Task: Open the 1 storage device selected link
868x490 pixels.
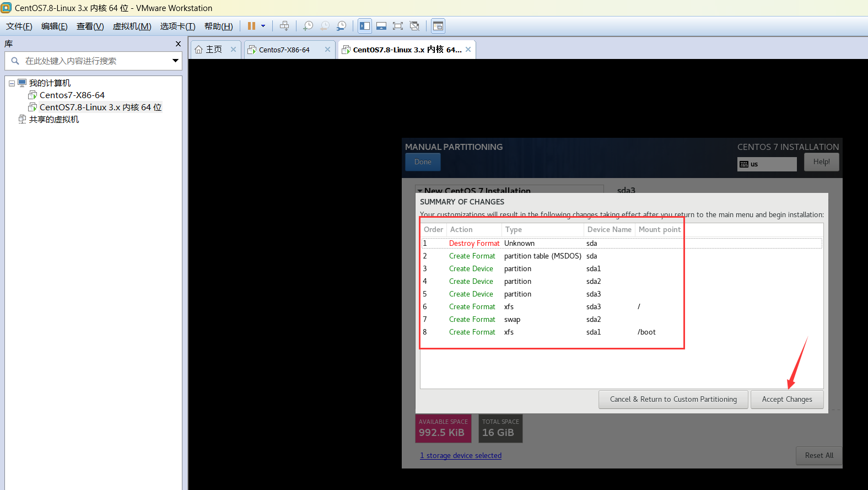Action: pos(461,456)
